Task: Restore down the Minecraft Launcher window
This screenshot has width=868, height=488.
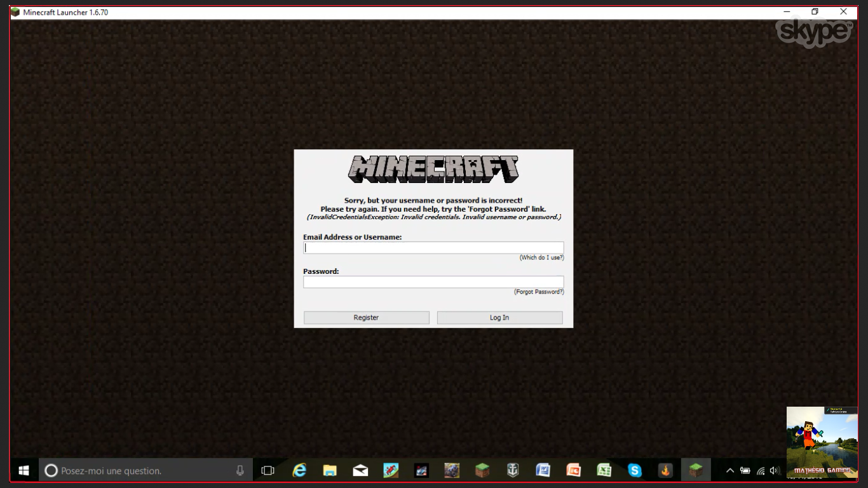Action: [815, 12]
